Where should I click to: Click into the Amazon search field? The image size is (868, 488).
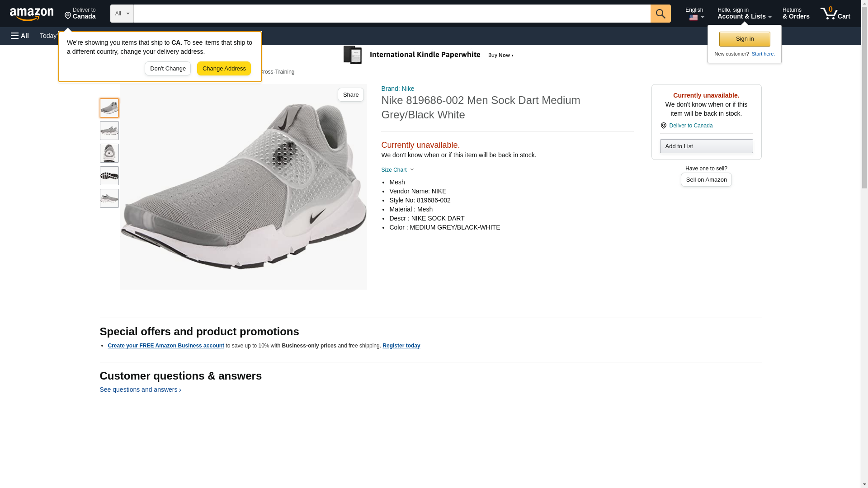[392, 14]
